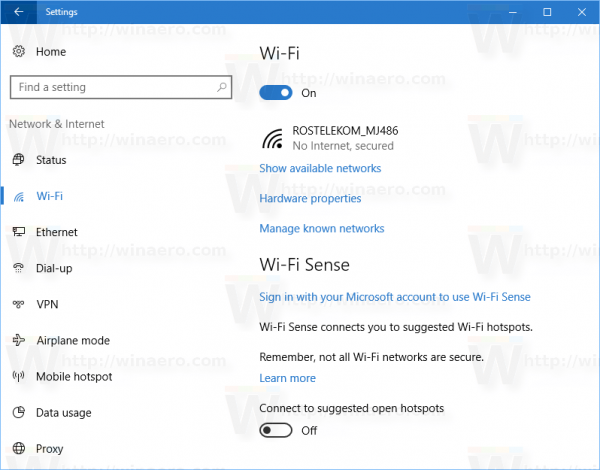This screenshot has height=470, width=600.
Task: Open Proxy settings
Action: [49, 449]
